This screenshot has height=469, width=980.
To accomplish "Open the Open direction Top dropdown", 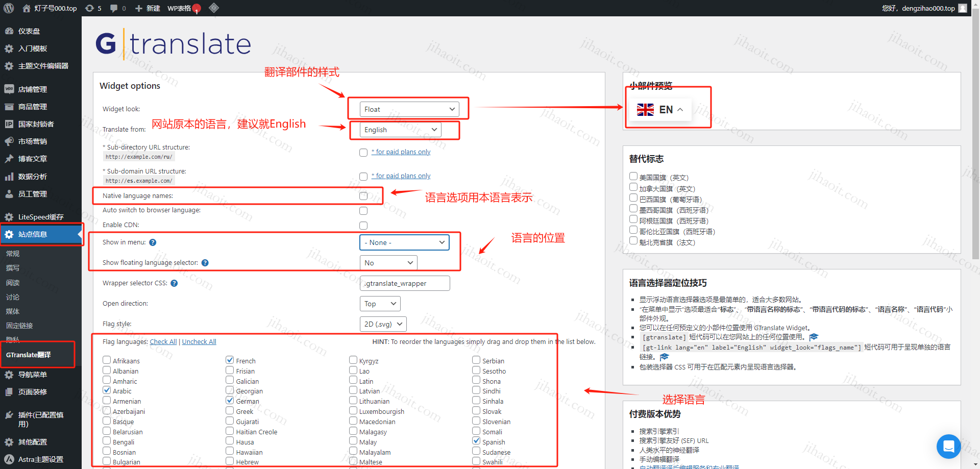I will point(380,304).
